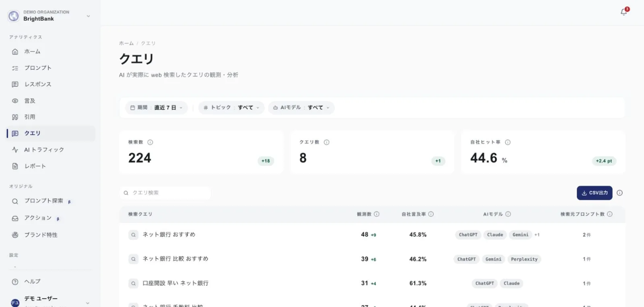Click the CSV出力 export button
The height and width of the screenshot is (307, 644).
point(594,193)
